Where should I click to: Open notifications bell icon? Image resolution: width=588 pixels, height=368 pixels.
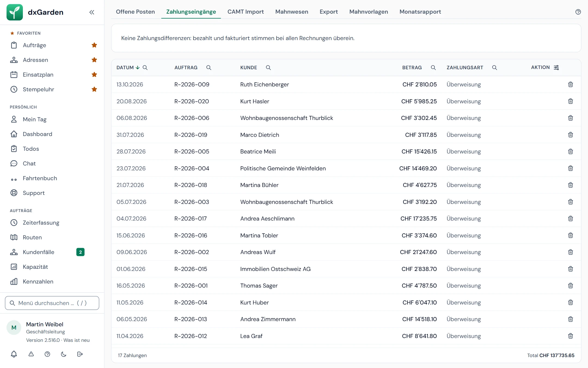(x=14, y=354)
